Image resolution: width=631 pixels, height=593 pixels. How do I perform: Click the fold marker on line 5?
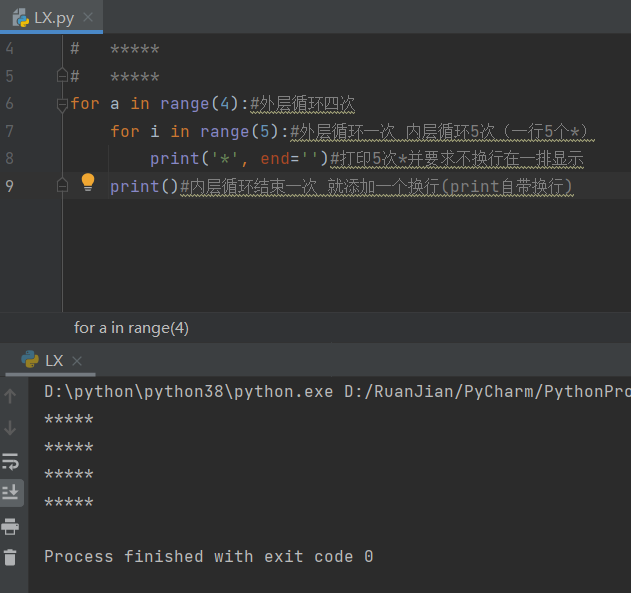(x=62, y=76)
